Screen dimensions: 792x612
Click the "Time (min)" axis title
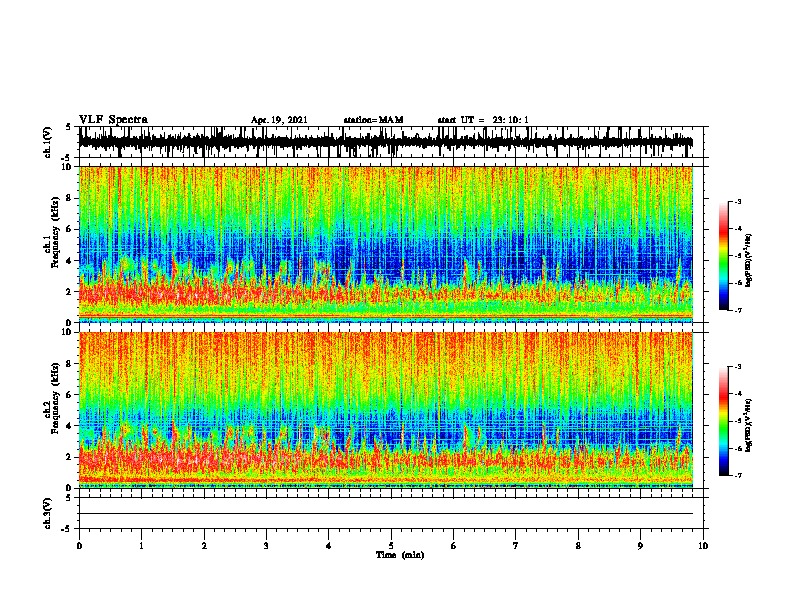click(x=400, y=555)
